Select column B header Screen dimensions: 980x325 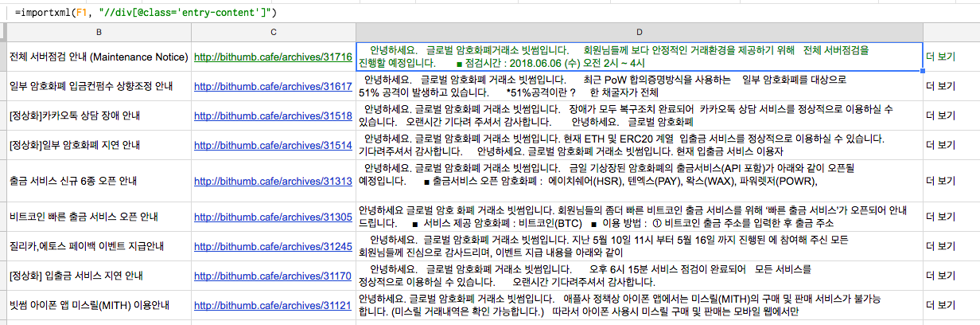pyautogui.click(x=99, y=32)
